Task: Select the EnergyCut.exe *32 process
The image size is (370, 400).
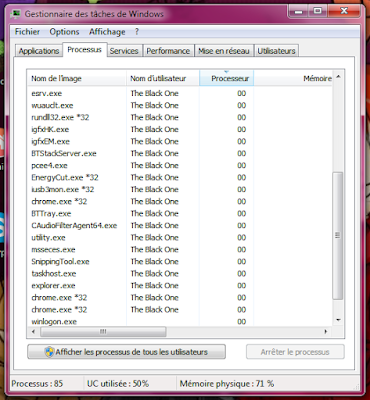Action: point(180,177)
